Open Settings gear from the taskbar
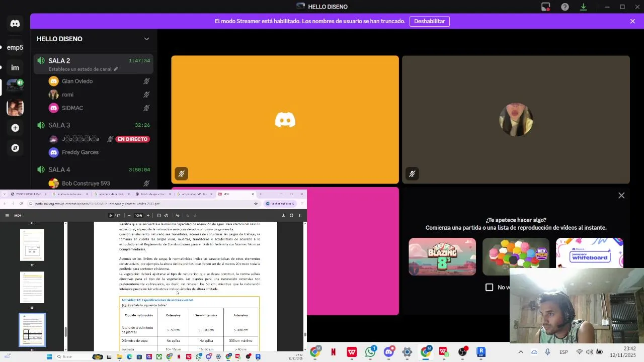Screen dimensions: 644x362 point(407,352)
